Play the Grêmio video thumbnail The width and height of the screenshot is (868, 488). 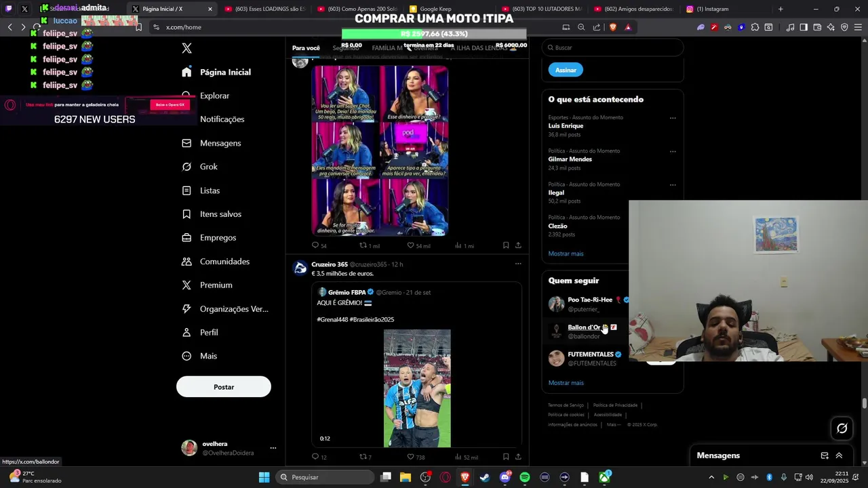(x=417, y=388)
